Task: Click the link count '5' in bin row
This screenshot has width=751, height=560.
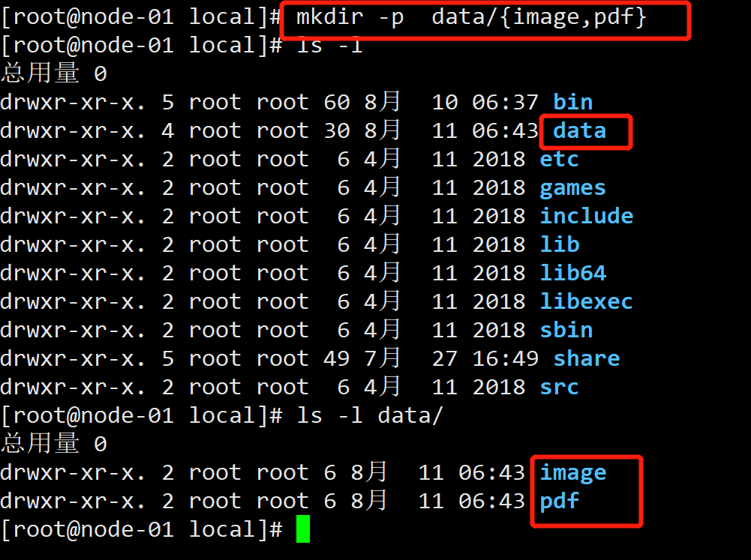Action: pos(167,102)
